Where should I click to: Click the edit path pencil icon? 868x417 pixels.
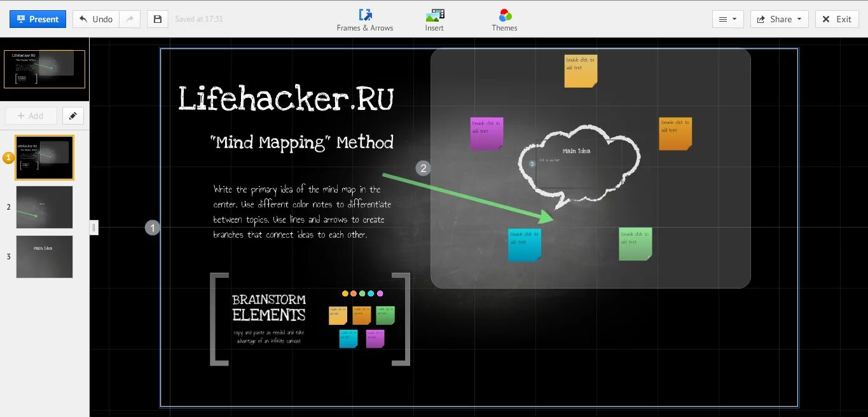point(73,116)
